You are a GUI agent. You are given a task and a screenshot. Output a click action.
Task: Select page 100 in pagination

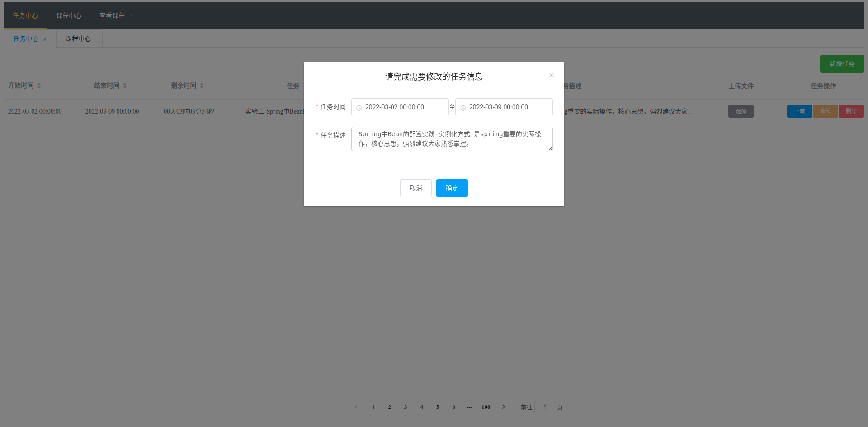tap(486, 407)
